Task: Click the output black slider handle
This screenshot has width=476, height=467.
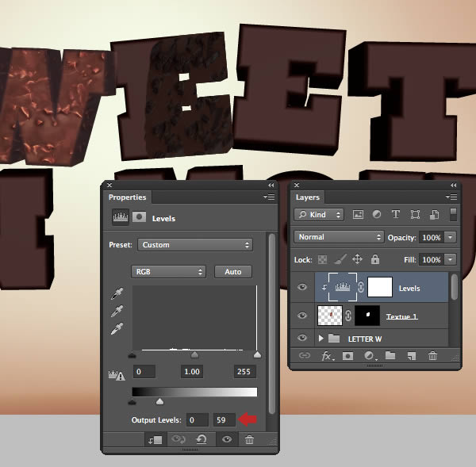Action: [132, 402]
